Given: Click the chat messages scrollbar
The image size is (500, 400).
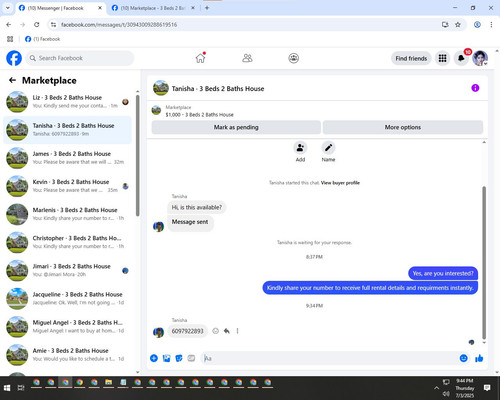Looking at the screenshot, I should pyautogui.click(x=484, y=262).
